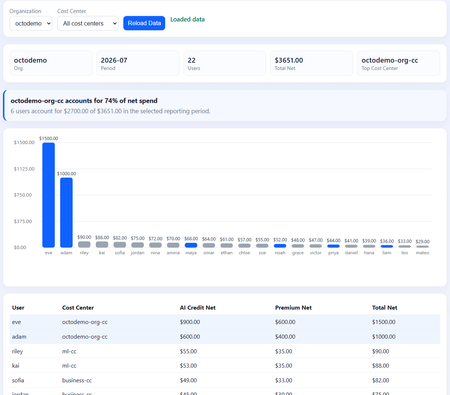
Task: Click the 74% of net spend insight banner
Action: coord(225,106)
